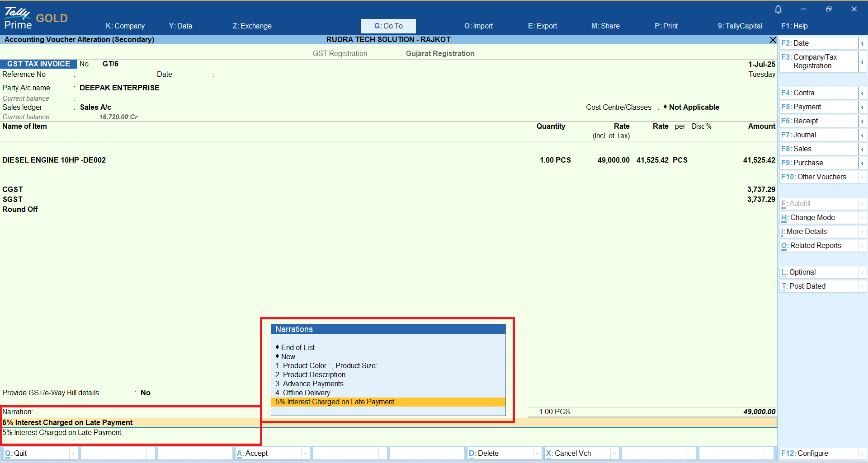Screen dimensions: 868x463
Task: Expand the arrow beside A: Accept
Action: click(x=305, y=454)
